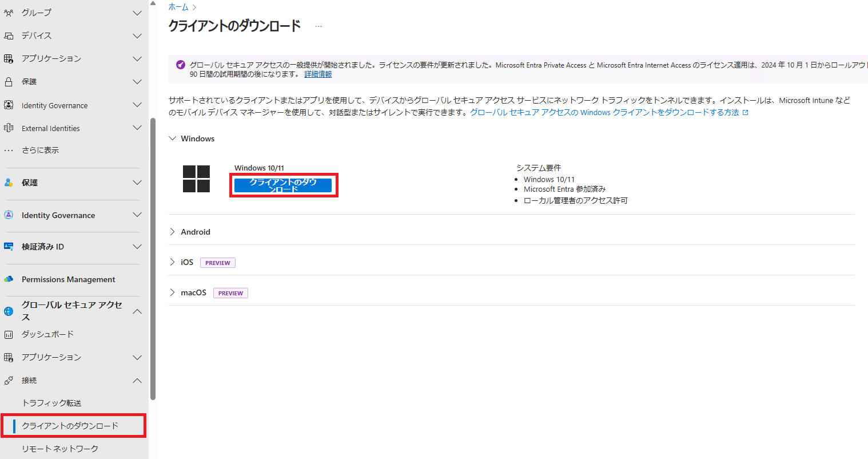868x459 pixels.
Task: Expand the 検証済み ID section chevron
Action: pyautogui.click(x=137, y=247)
